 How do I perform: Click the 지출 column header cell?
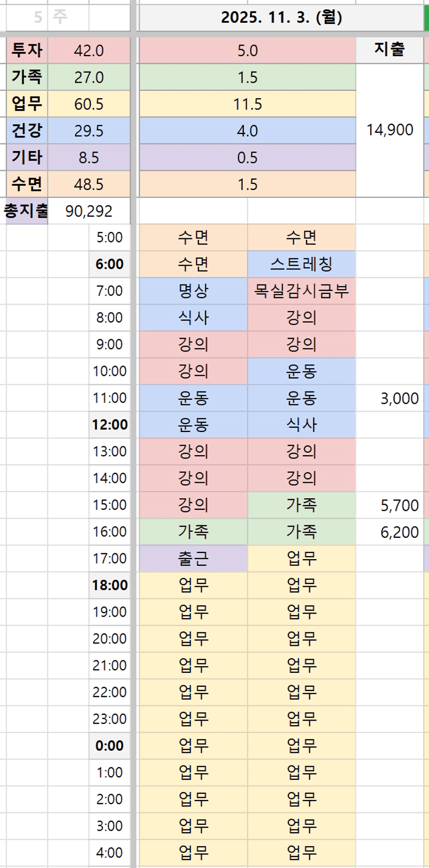pyautogui.click(x=389, y=50)
